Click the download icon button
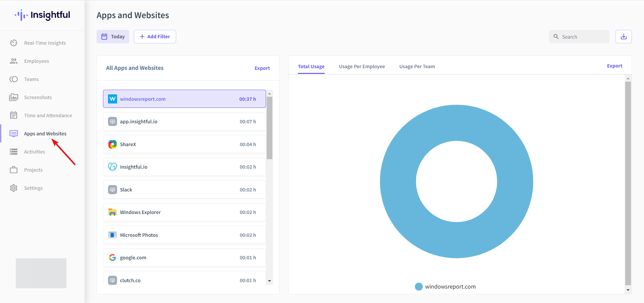This screenshot has width=644, height=303. click(624, 37)
